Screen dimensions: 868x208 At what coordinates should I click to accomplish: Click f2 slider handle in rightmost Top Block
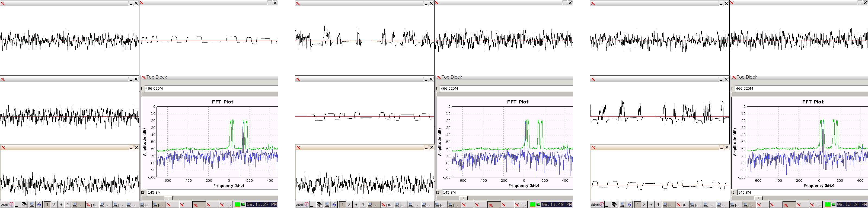(x=758, y=198)
